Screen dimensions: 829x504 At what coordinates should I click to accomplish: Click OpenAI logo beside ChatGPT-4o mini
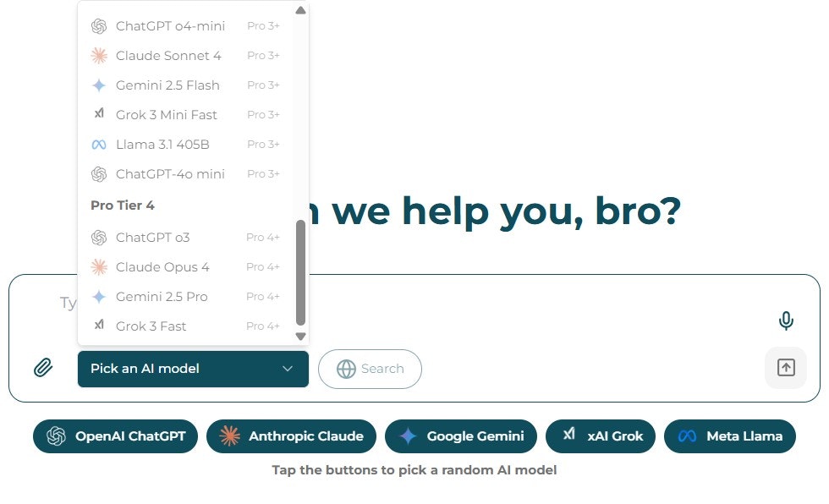pyautogui.click(x=99, y=174)
